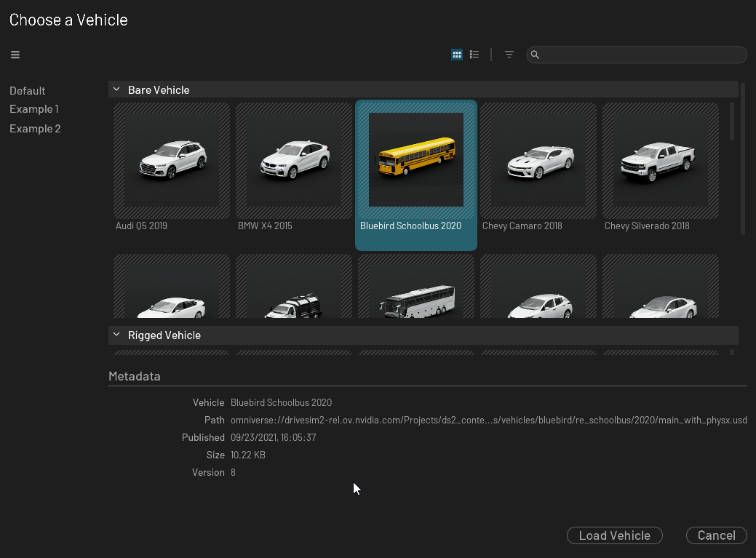756x558 pixels.
Task: Collapse the Bare Vehicle section
Action: click(x=116, y=89)
